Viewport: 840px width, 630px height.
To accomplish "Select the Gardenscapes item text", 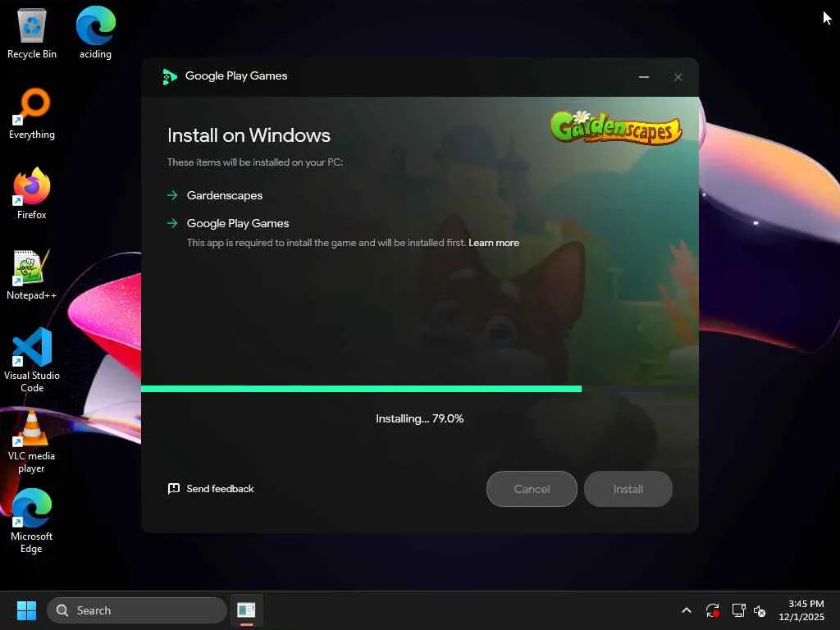I will tap(225, 195).
